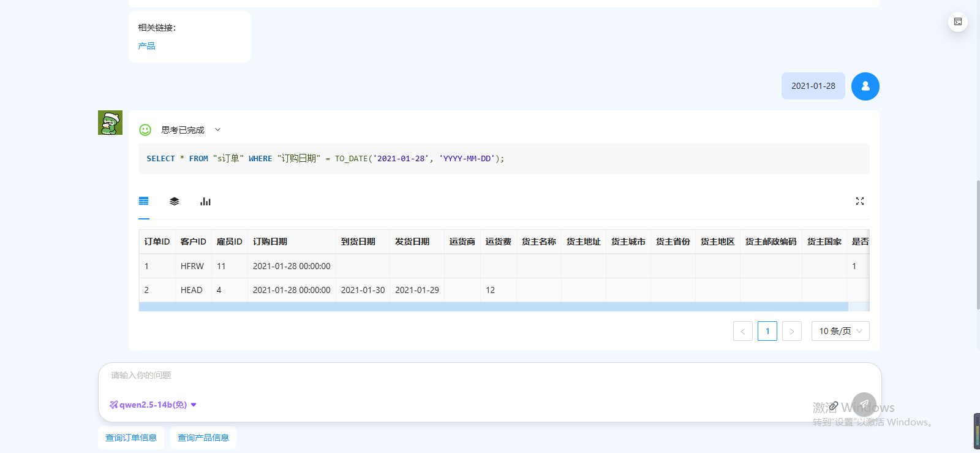The height and width of the screenshot is (453, 980).
Task: Click the 查询订单信息 quick button
Action: coord(131,438)
